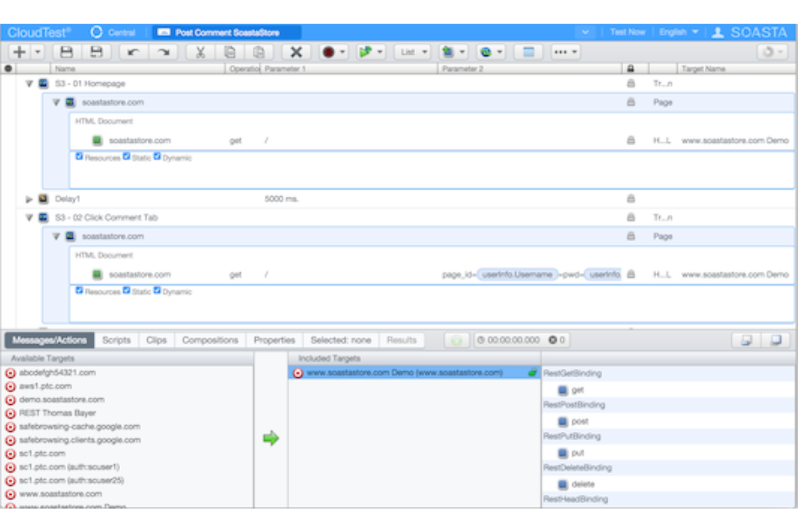
Task: Copy the selected item
Action: coord(230,52)
